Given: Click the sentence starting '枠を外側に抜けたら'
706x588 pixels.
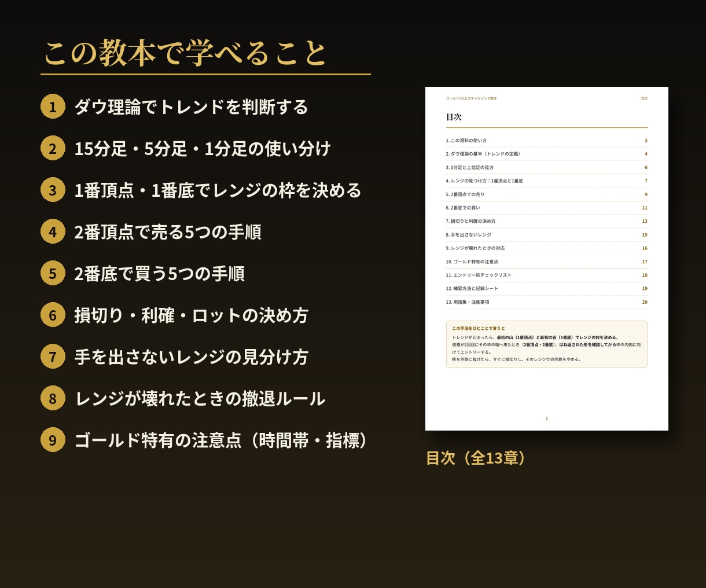Looking at the screenshot, I should click(x=517, y=359).
